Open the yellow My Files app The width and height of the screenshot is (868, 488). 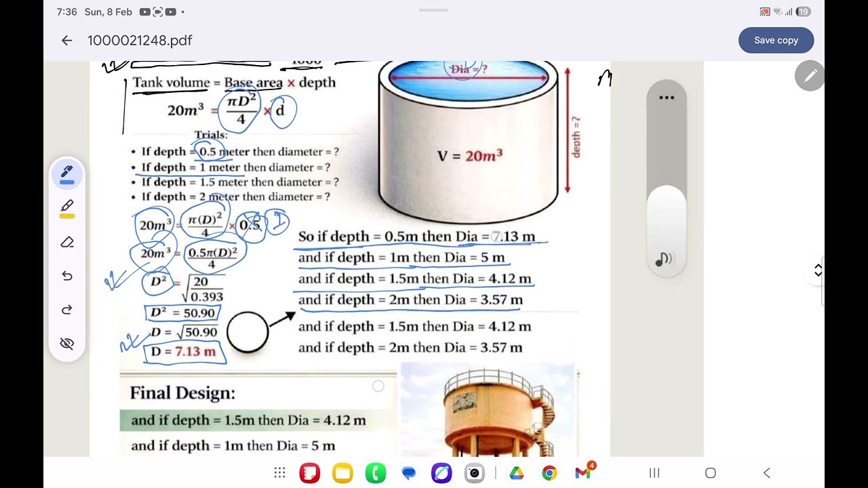[343, 473]
